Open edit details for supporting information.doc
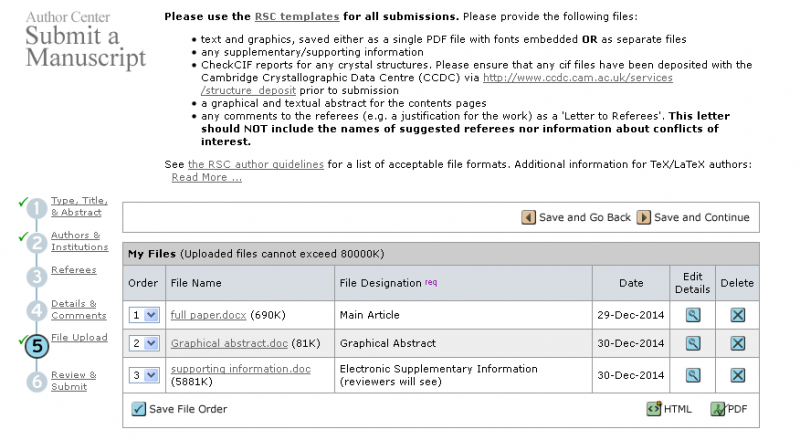Image resolution: width=800 pixels, height=440 pixels. click(692, 375)
